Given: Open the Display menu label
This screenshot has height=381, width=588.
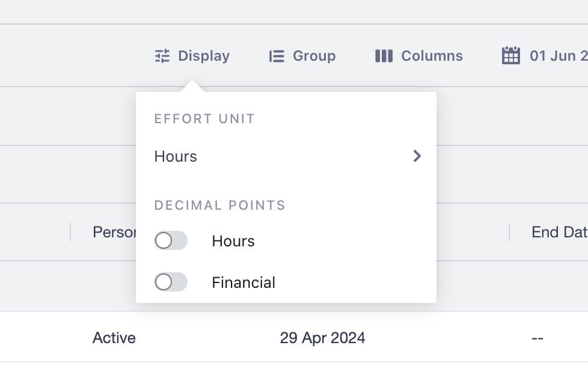Looking at the screenshot, I should 204,56.
